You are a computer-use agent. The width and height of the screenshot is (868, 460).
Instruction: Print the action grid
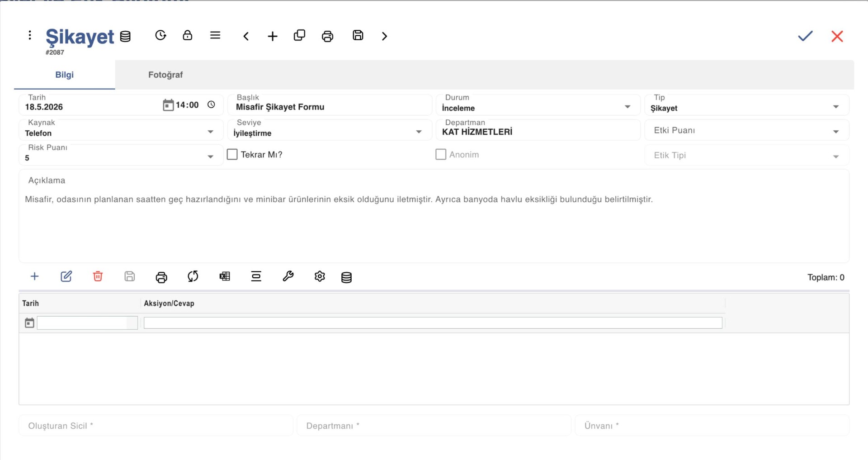coord(161,277)
